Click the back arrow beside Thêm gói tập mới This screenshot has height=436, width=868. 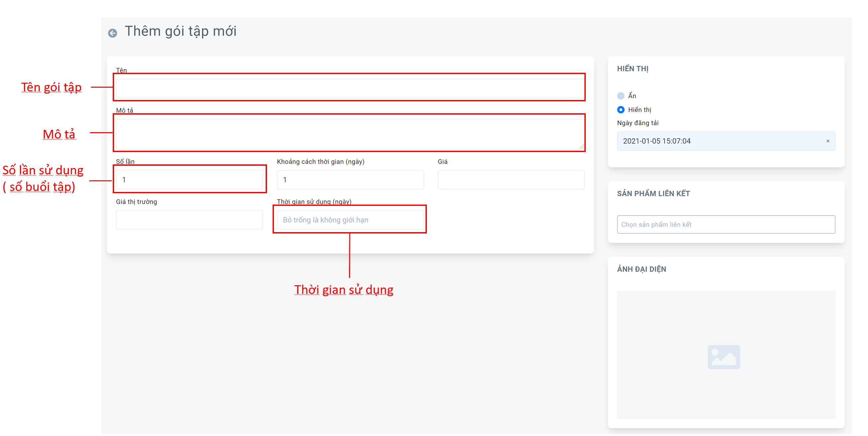pos(113,33)
